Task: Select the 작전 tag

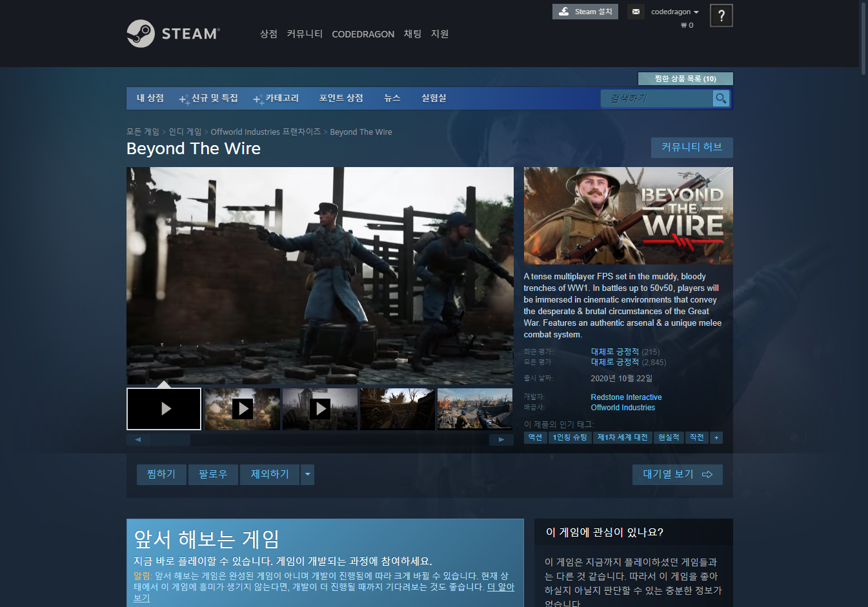Action: coord(697,438)
